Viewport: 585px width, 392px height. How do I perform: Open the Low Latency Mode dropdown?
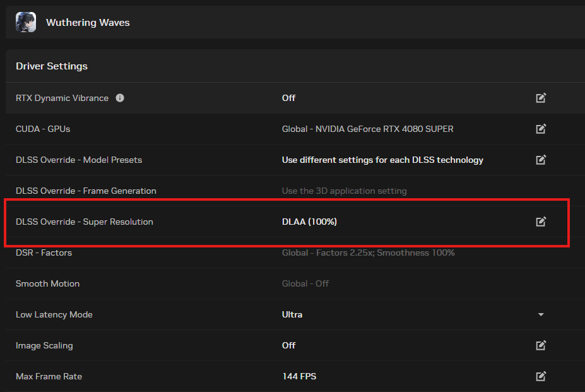[541, 315]
